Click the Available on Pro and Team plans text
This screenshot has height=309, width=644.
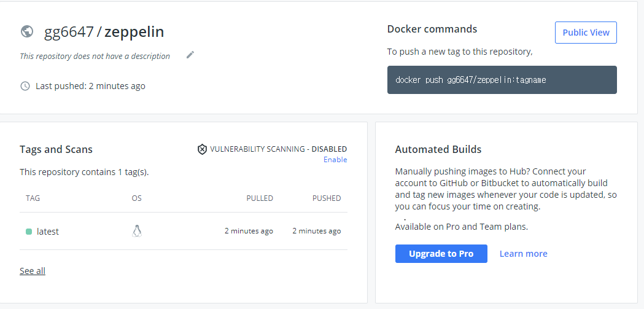click(461, 227)
